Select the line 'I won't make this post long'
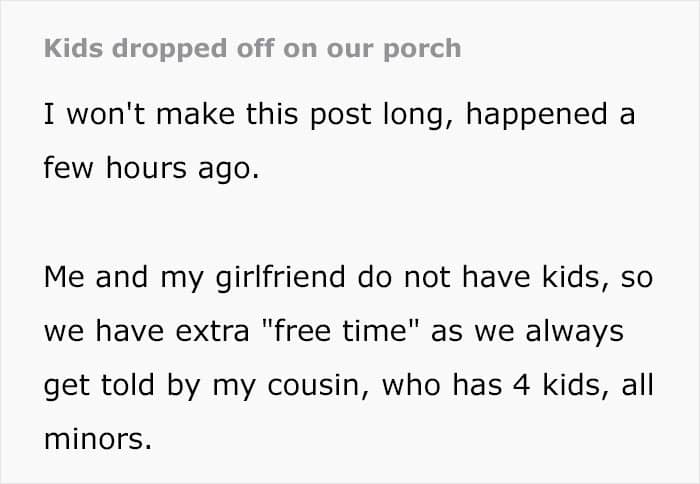The width and height of the screenshot is (700, 484). [x=243, y=115]
